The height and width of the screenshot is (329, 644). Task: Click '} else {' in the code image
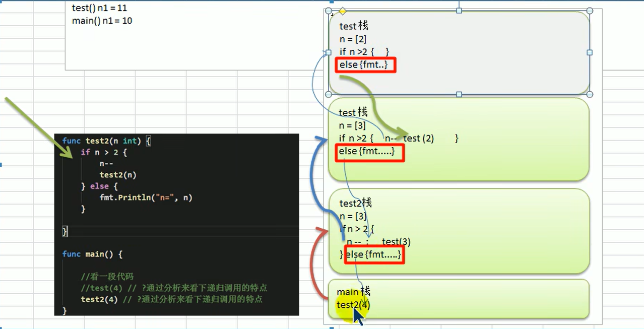99,186
